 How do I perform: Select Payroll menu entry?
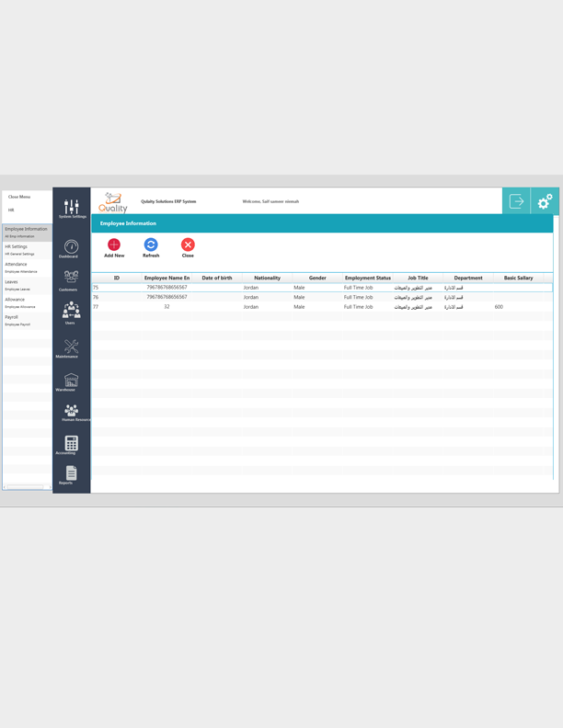point(27,321)
